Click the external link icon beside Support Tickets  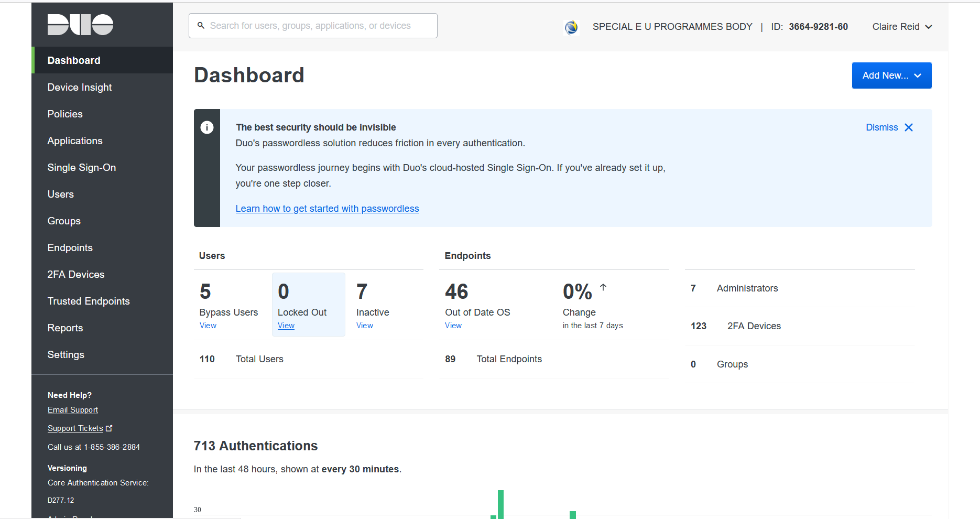coord(109,428)
